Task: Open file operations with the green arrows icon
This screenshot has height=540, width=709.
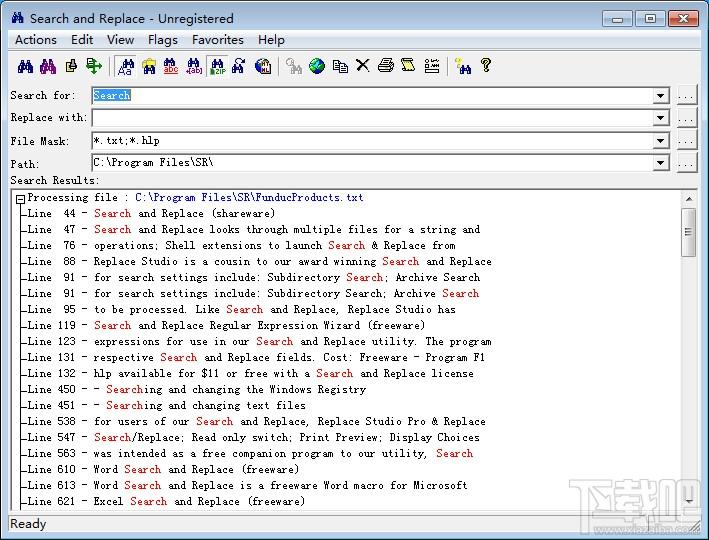Action: click(94, 66)
